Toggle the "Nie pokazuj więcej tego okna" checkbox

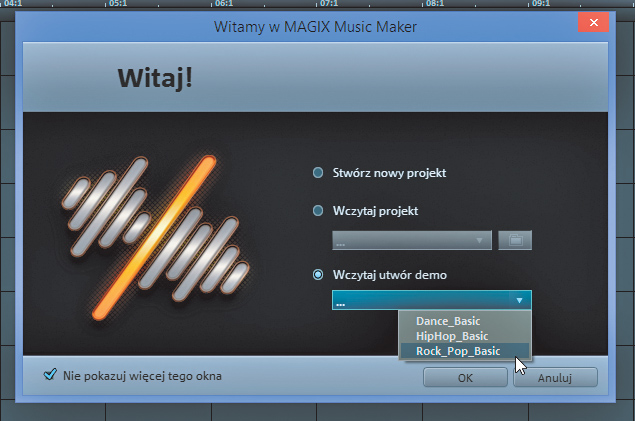[50, 376]
